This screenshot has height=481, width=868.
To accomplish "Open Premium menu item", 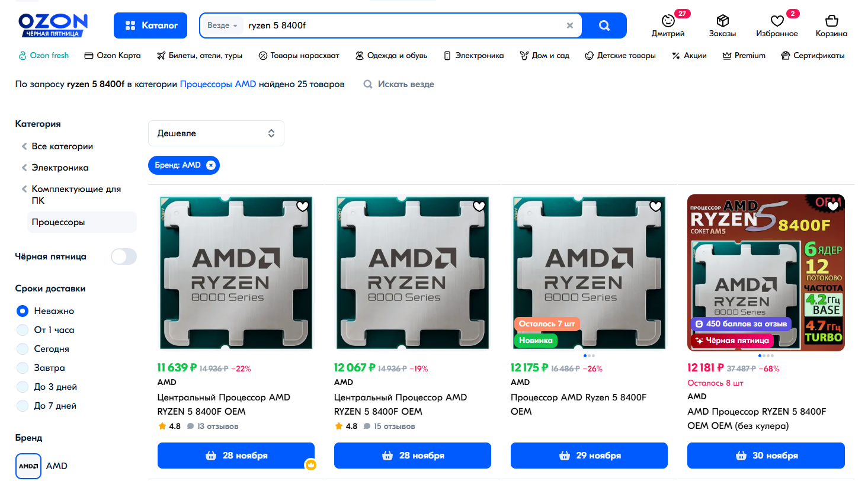I will [x=744, y=55].
